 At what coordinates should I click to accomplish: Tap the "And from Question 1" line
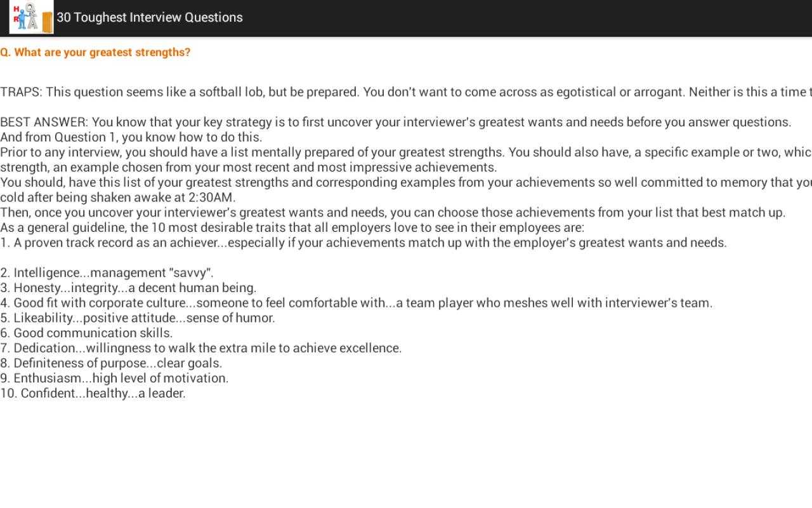pos(131,137)
